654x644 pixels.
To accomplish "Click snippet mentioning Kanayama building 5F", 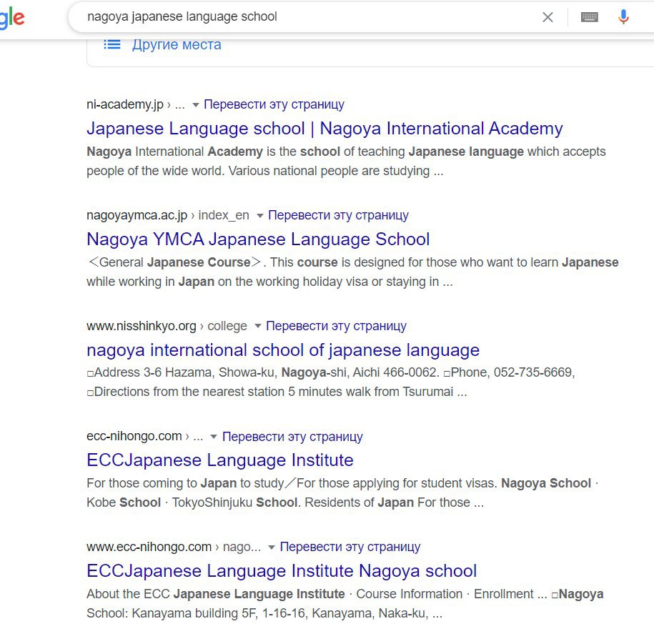I will [x=345, y=603].
